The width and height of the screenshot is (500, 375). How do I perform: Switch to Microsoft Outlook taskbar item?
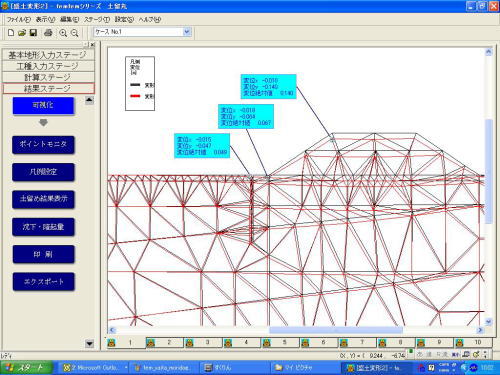pos(95,368)
